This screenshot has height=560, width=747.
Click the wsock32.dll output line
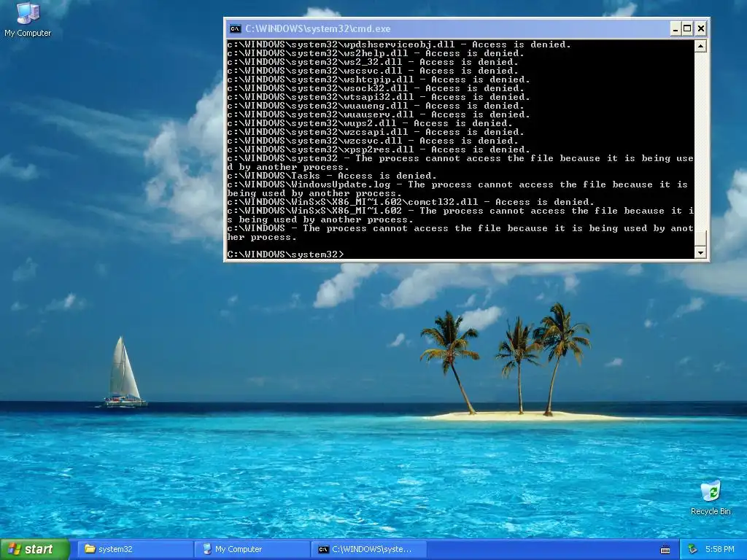[x=376, y=88]
